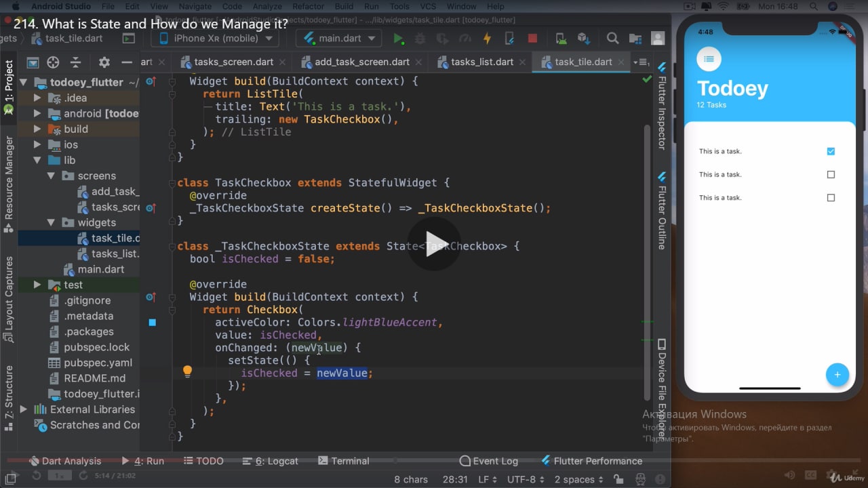Image resolution: width=868 pixels, height=488 pixels.
Task: Tap the blue plus add-task button
Action: pos(837,375)
